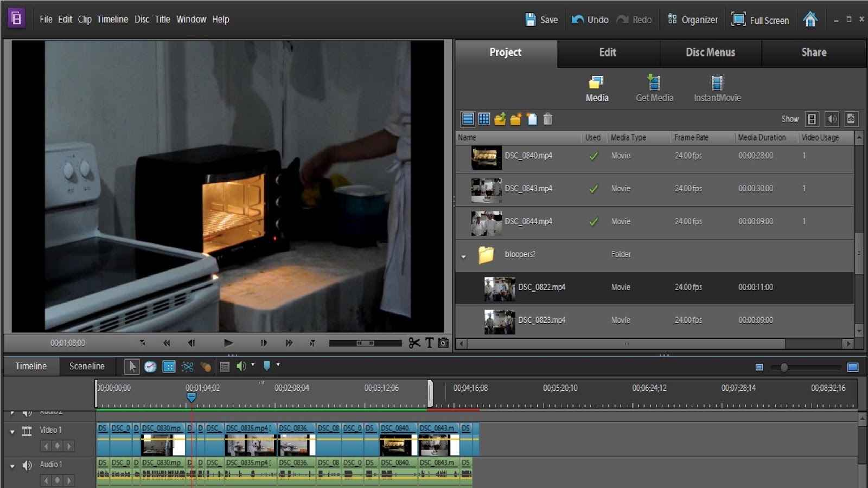This screenshot has width=868, height=488.
Task: Switch project panel to icon view
Action: 484,119
